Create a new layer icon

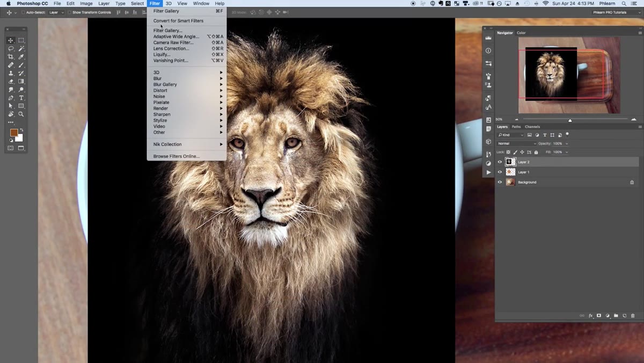coord(624,316)
